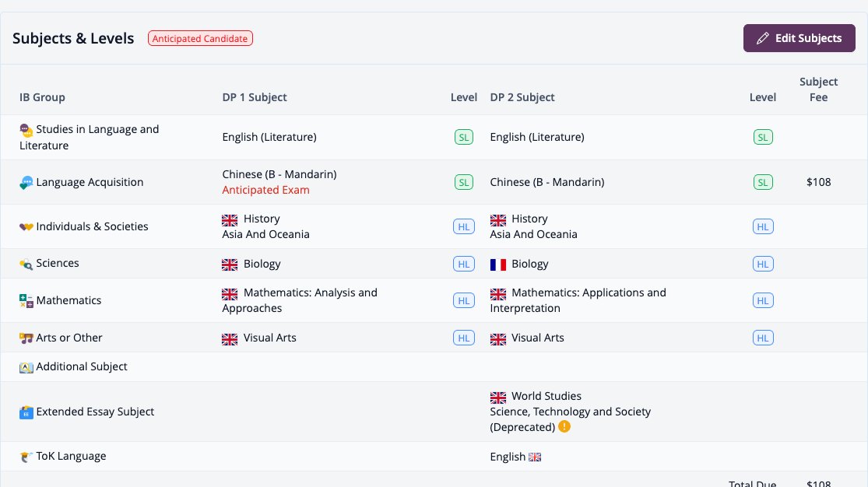Click the Additional Subject icon
Screen dimensions: 868x487
click(26, 367)
